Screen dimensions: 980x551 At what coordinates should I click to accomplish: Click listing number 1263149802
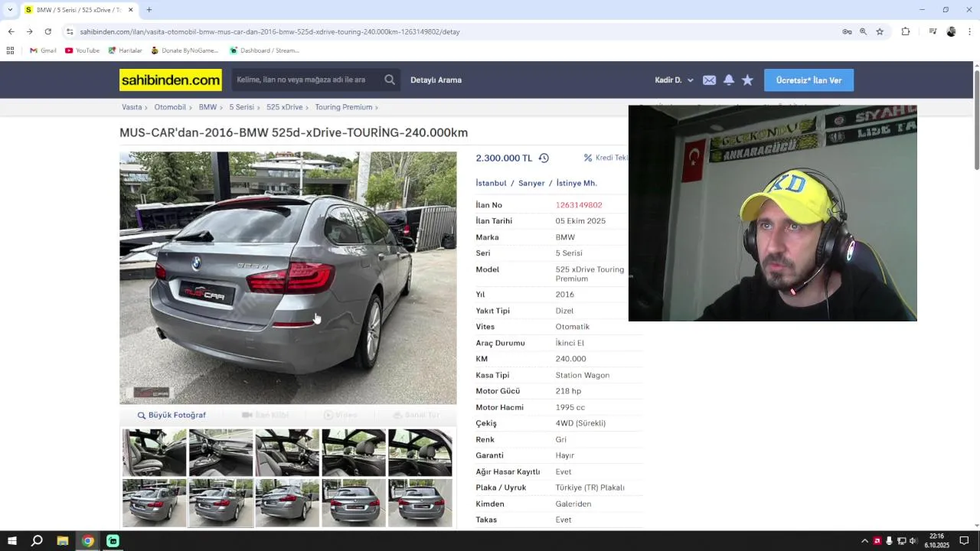coord(579,205)
